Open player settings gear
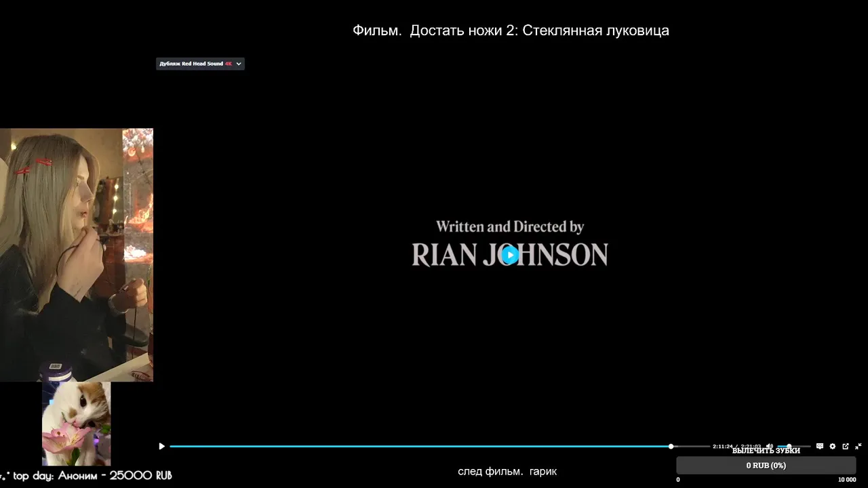868x488 pixels. coord(833,446)
